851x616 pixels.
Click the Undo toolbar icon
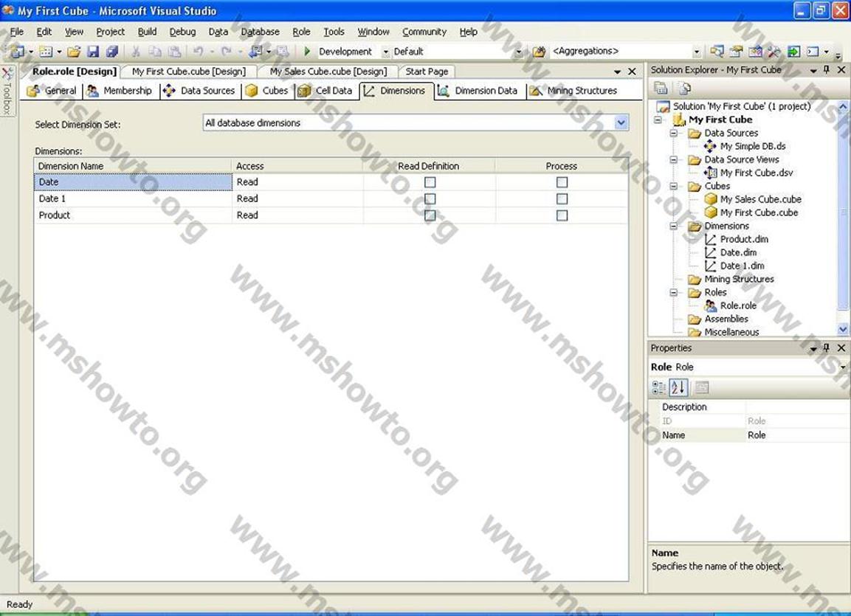tap(198, 52)
